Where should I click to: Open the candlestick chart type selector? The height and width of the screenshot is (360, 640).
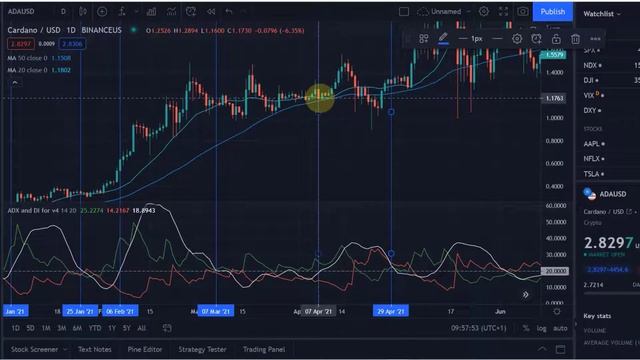(x=83, y=11)
